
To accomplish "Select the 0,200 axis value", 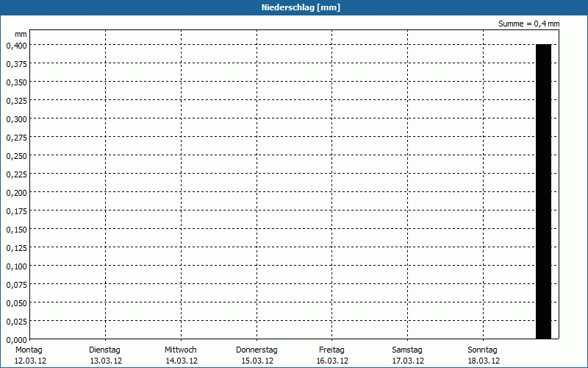I will coord(16,193).
